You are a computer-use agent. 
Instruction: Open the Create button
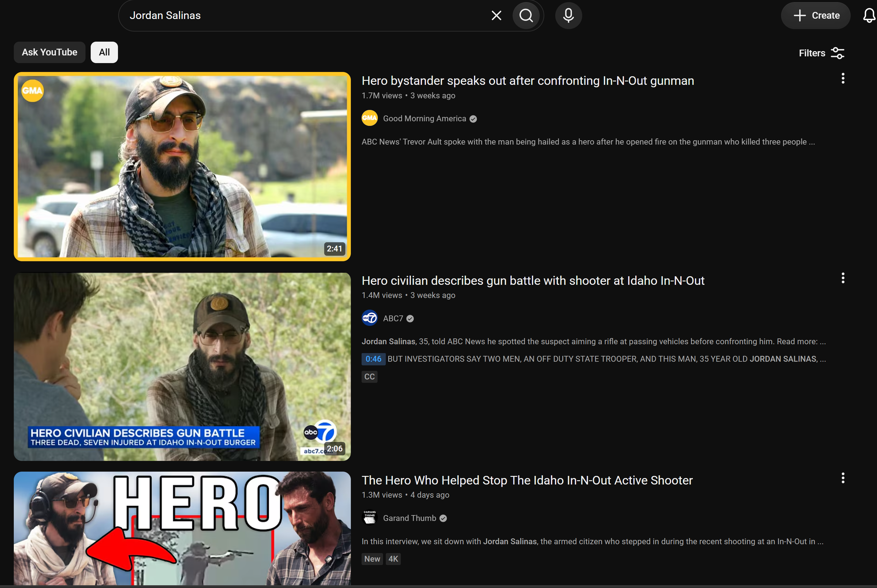[x=815, y=15]
